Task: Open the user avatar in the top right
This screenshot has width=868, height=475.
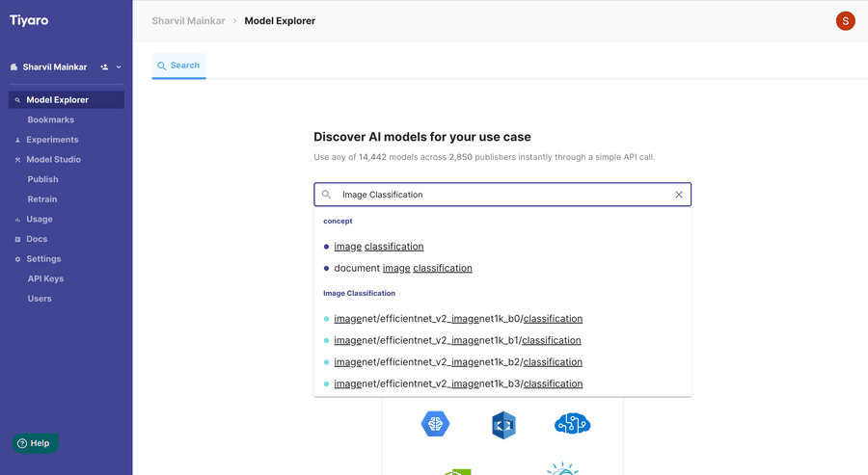Action: pos(845,20)
